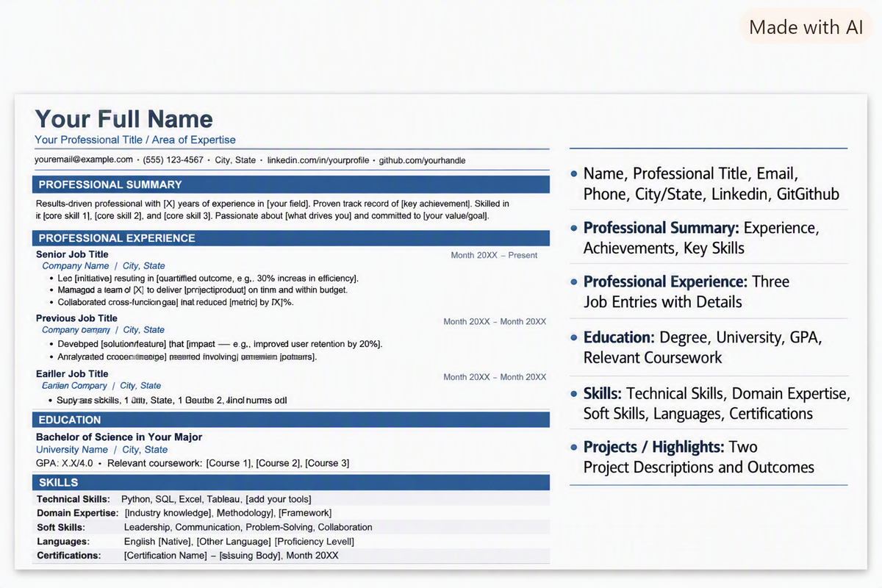
Task: Click the phone number (555) 123-4567
Action: pyautogui.click(x=173, y=159)
